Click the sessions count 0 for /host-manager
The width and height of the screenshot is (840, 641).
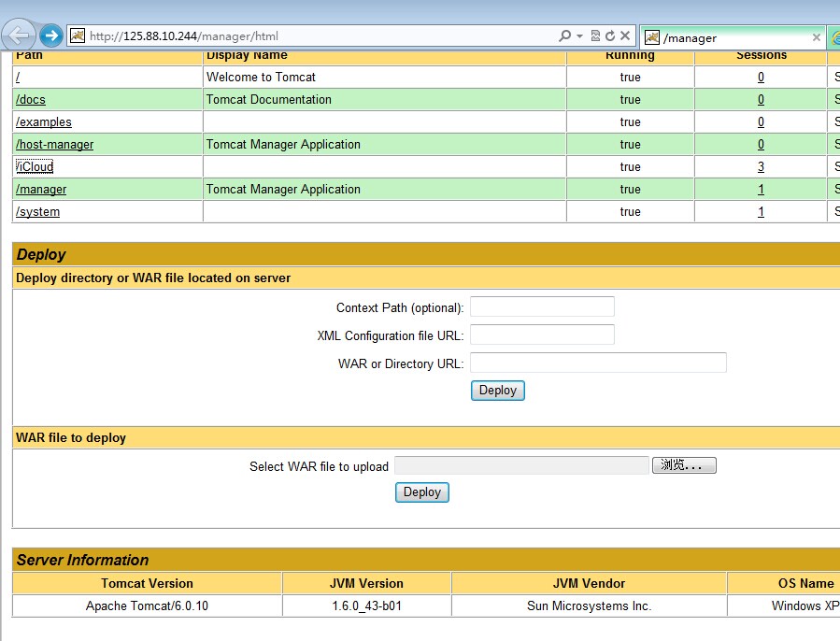[x=761, y=145]
